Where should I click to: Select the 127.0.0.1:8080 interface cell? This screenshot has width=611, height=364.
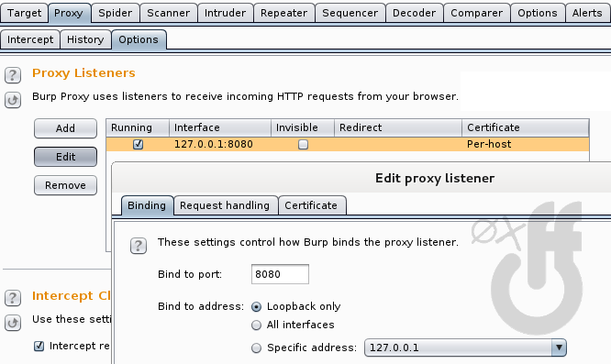(x=220, y=145)
